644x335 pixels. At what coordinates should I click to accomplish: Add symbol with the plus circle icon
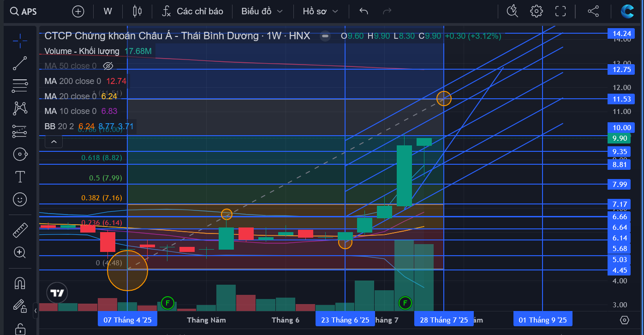78,11
